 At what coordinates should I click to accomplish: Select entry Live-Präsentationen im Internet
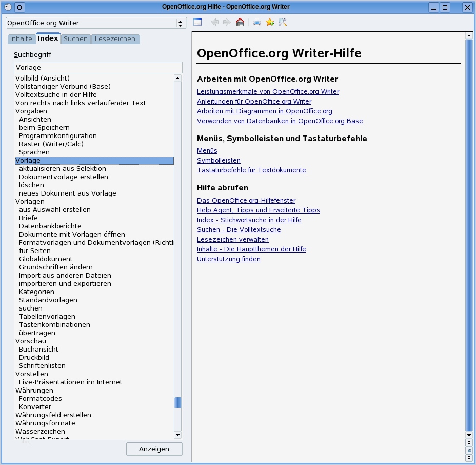(70, 382)
